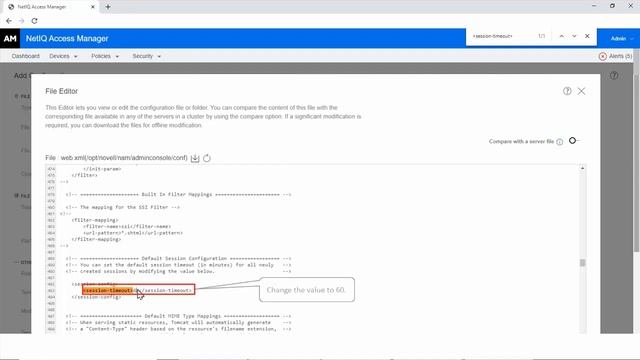Refresh the web.xml file content

(x=207, y=158)
